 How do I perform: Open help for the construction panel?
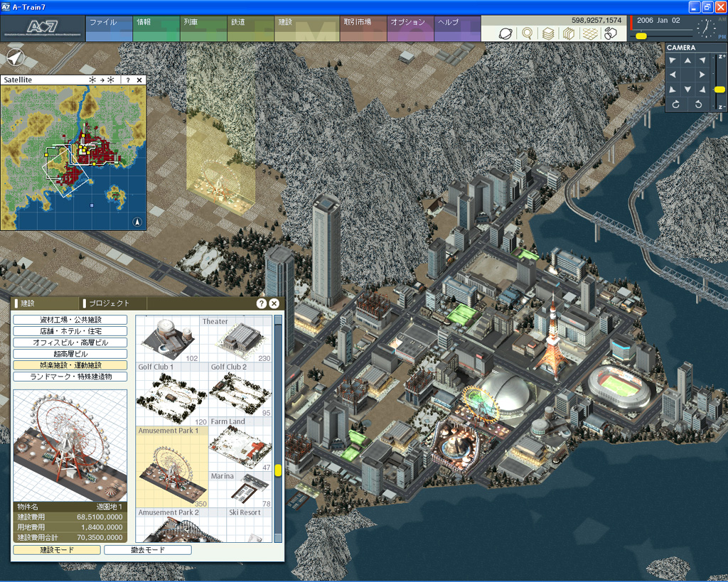point(262,303)
